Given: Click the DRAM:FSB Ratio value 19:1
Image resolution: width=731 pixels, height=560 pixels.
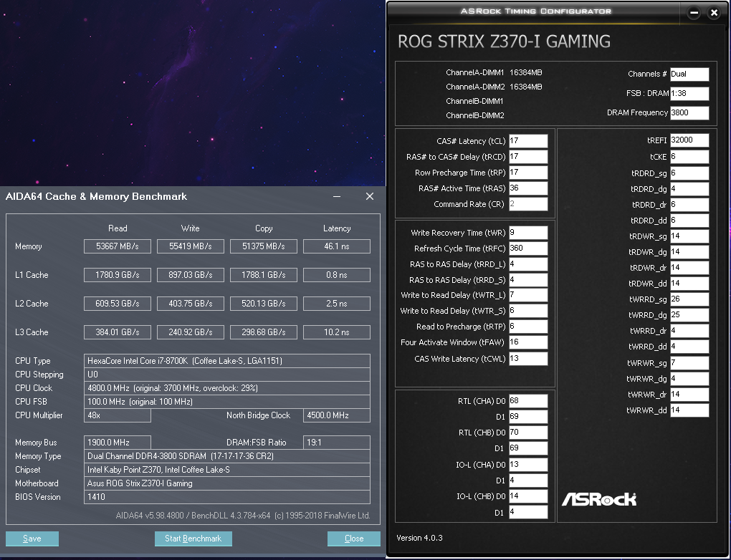Looking at the screenshot, I should tap(337, 443).
